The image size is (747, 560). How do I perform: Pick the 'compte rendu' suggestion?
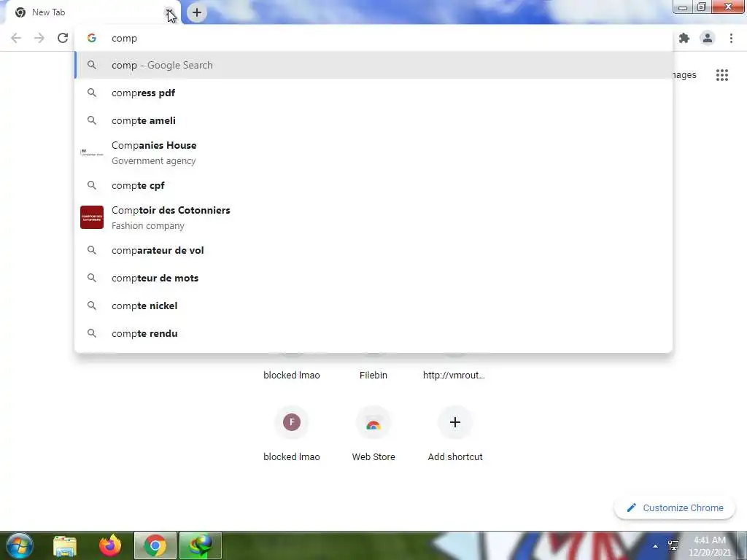(373, 333)
